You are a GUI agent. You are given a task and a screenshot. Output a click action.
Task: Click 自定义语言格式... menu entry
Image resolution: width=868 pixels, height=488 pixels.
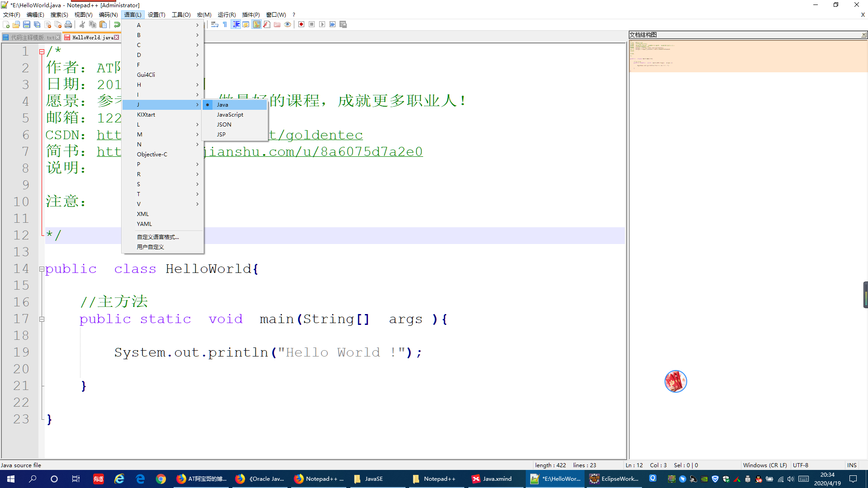coord(162,237)
